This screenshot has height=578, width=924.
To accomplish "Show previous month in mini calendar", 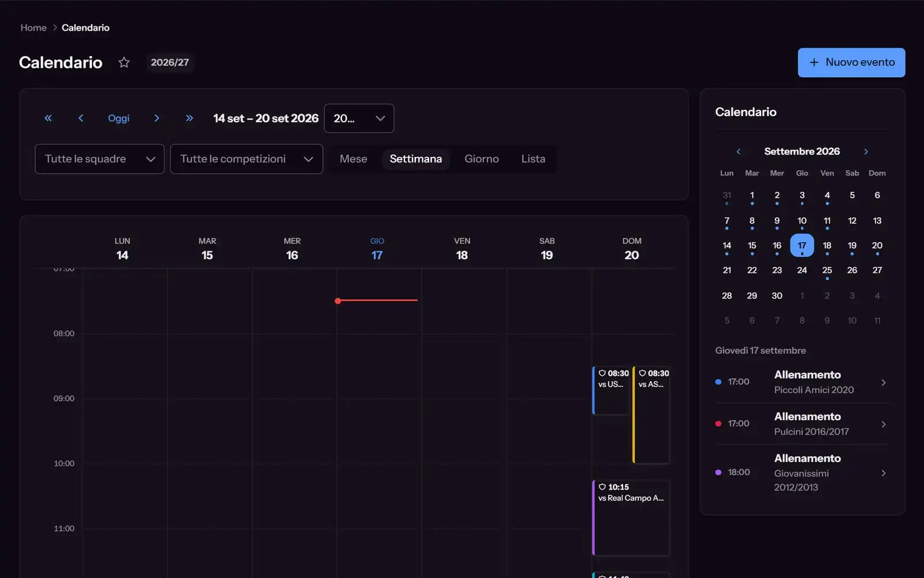I will tap(738, 151).
